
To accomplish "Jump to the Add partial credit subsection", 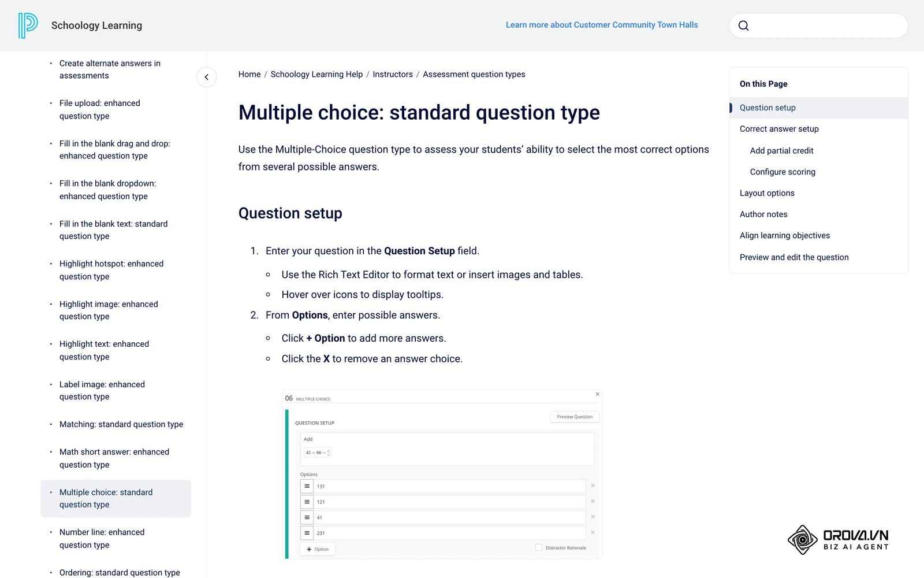I will (x=781, y=151).
